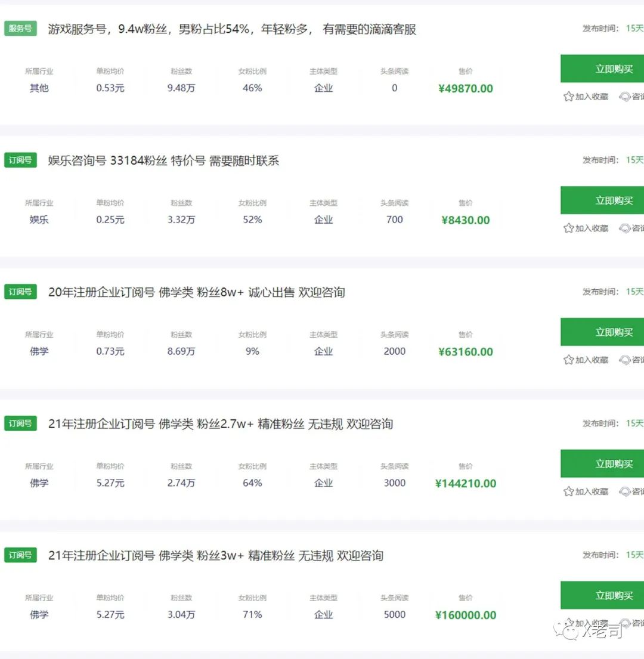Open the 粉丝2.7w+ 精准粉丝 listing title

pyautogui.click(x=221, y=423)
